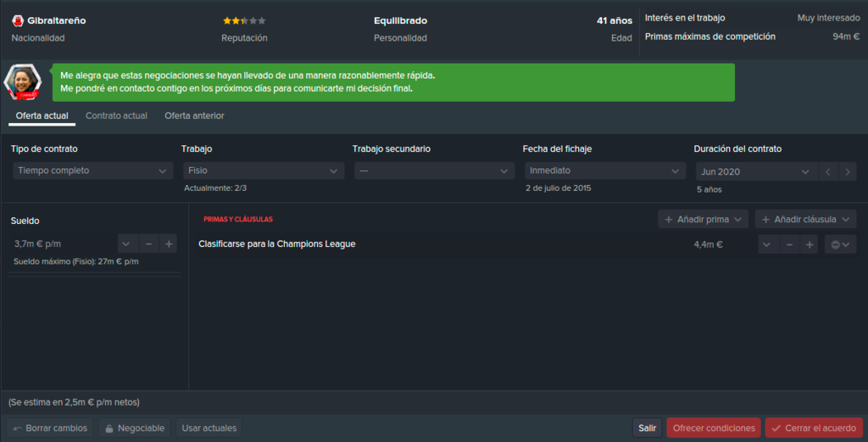Click the staff member portrait
Image resolution: width=868 pixels, height=442 pixels.
tap(23, 82)
